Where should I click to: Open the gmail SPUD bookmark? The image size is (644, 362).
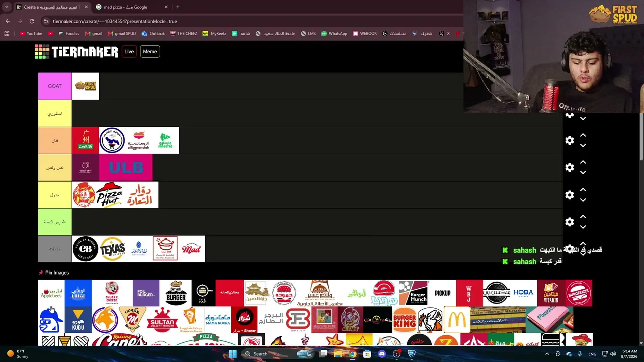122,34
